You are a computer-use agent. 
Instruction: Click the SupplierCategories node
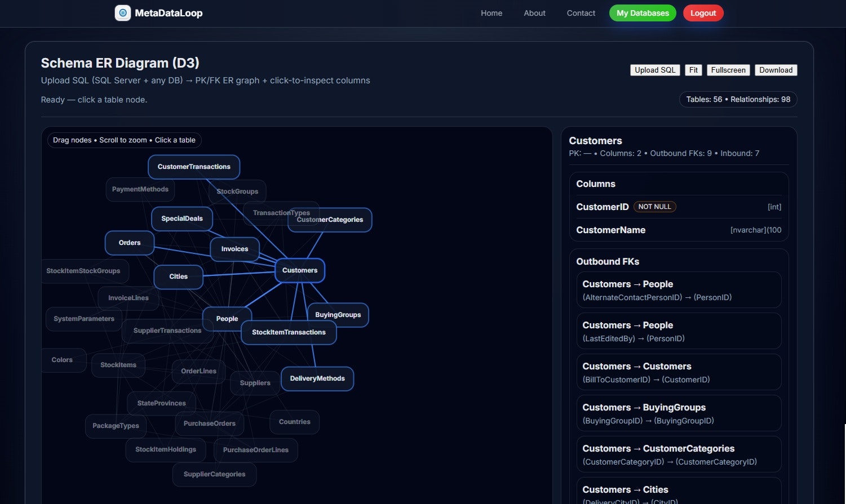point(215,474)
